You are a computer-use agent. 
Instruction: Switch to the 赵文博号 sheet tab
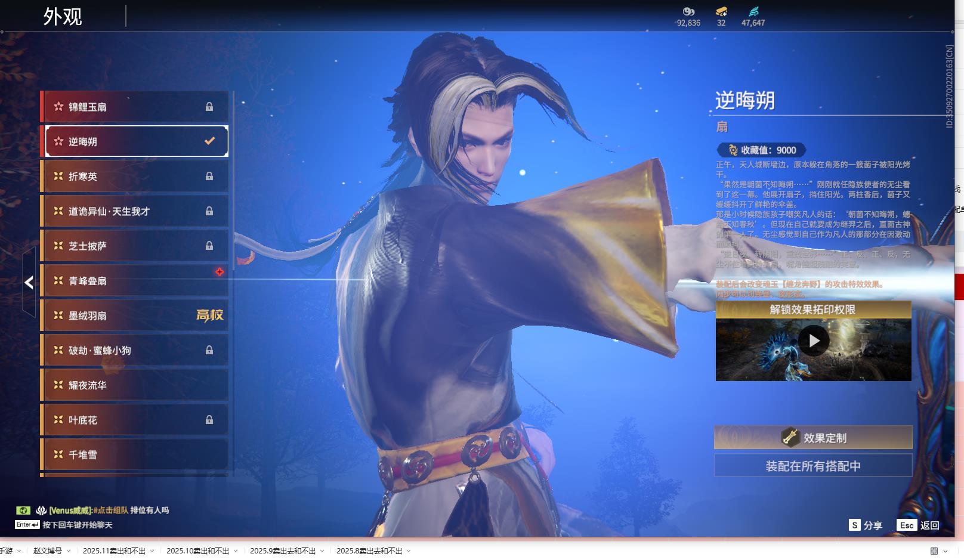coord(48,551)
